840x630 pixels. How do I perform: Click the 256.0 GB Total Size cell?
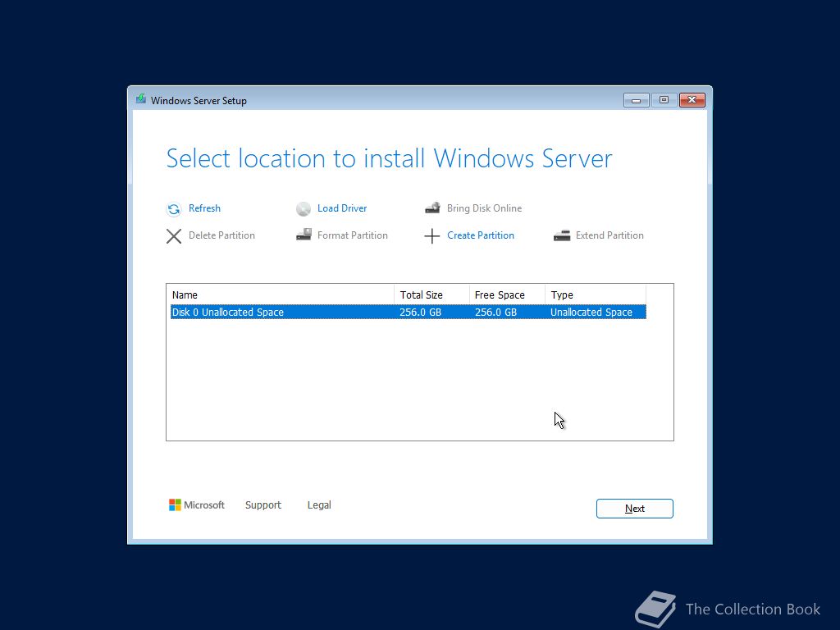[421, 313]
